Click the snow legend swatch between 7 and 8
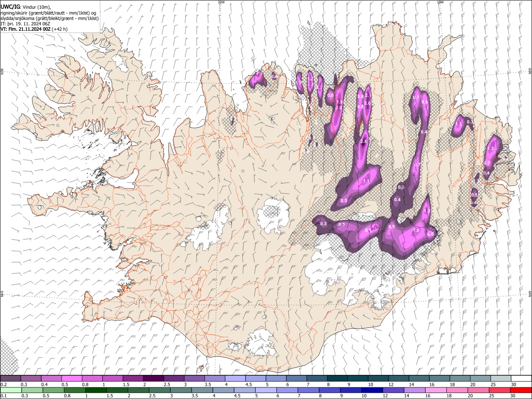 316,379
